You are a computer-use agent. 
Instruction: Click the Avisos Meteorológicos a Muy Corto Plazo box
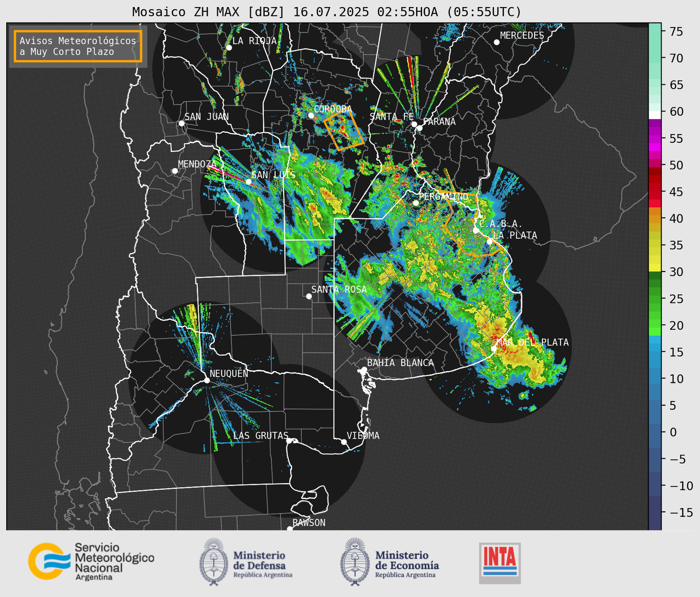point(78,46)
